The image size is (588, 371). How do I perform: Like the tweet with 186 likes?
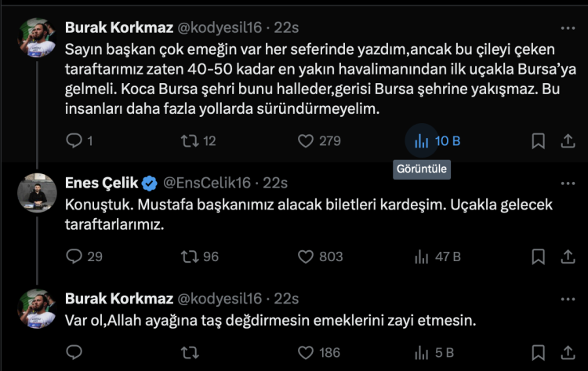[x=306, y=352]
